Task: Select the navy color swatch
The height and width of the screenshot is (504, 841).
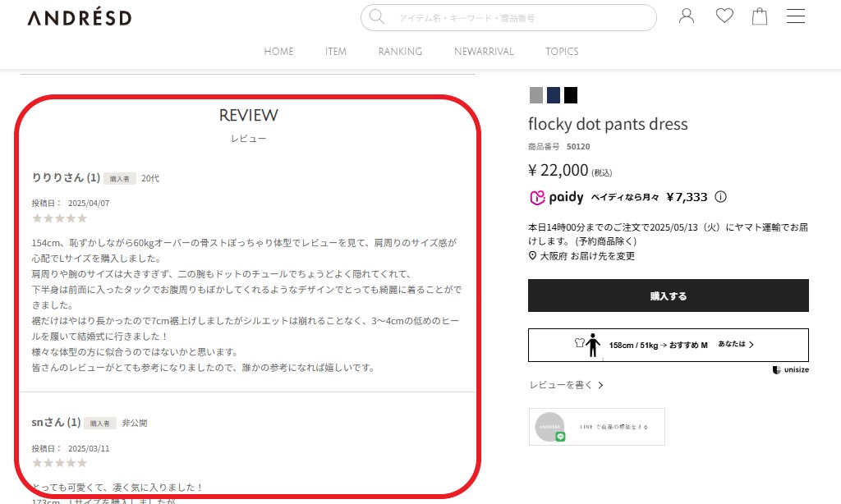Action: [x=554, y=95]
